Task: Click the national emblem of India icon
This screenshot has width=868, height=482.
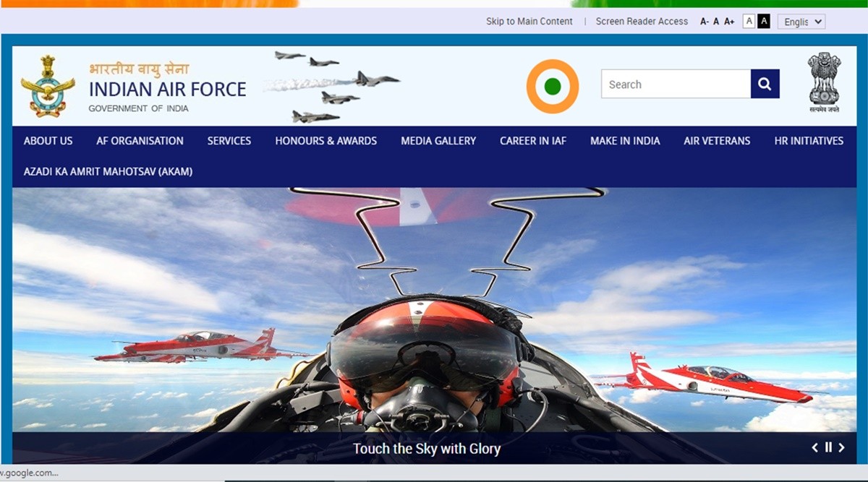Action: pos(824,82)
